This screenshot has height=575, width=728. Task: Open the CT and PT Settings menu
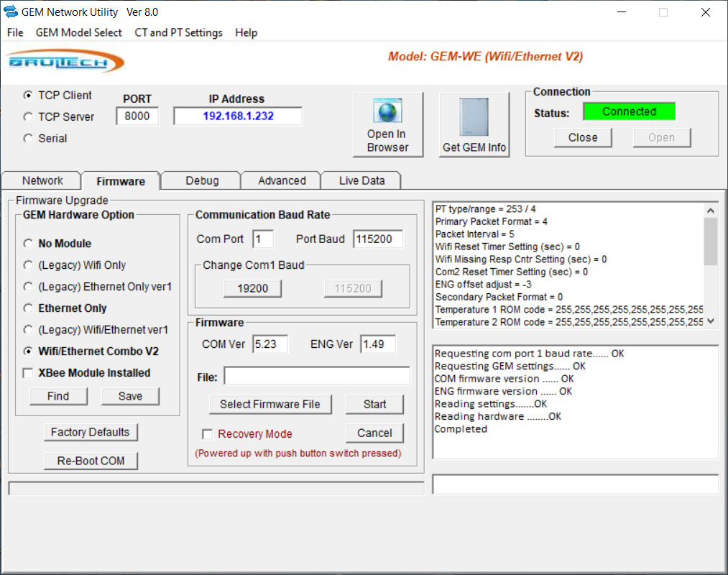point(178,32)
